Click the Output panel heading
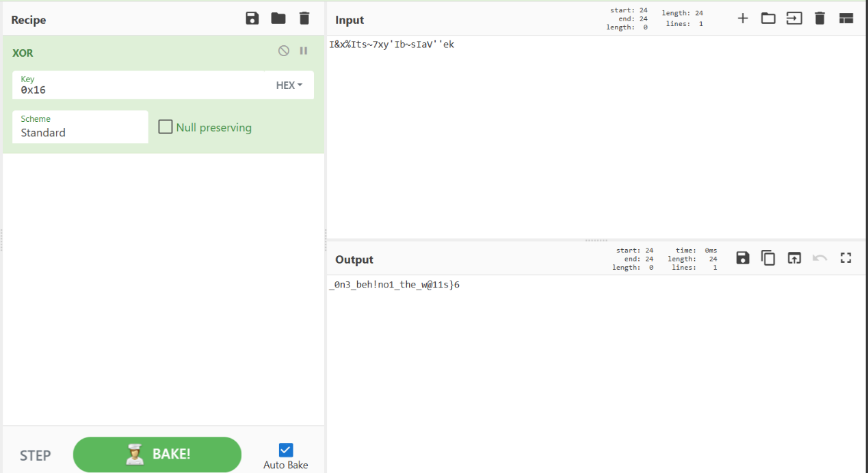Screen dimensions: 868x473 (354, 259)
